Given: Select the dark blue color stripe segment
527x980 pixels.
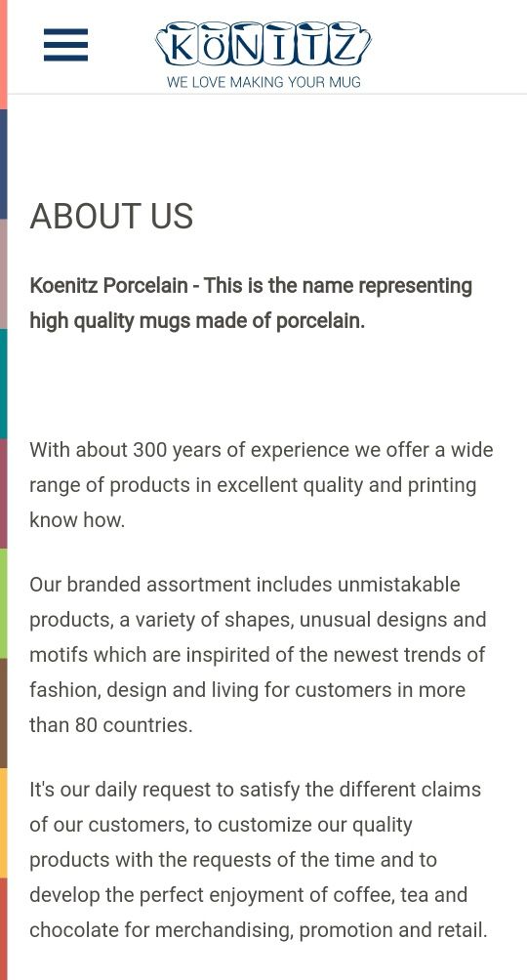Looking at the screenshot, I should click(3, 164).
